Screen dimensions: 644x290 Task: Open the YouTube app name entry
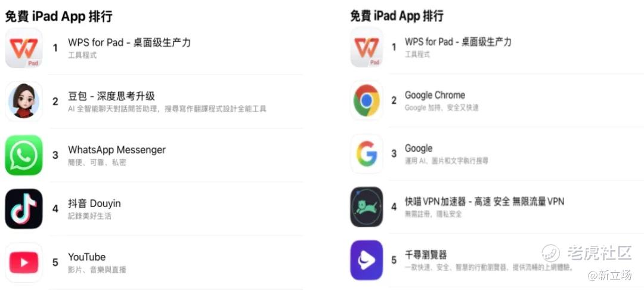tap(86, 257)
